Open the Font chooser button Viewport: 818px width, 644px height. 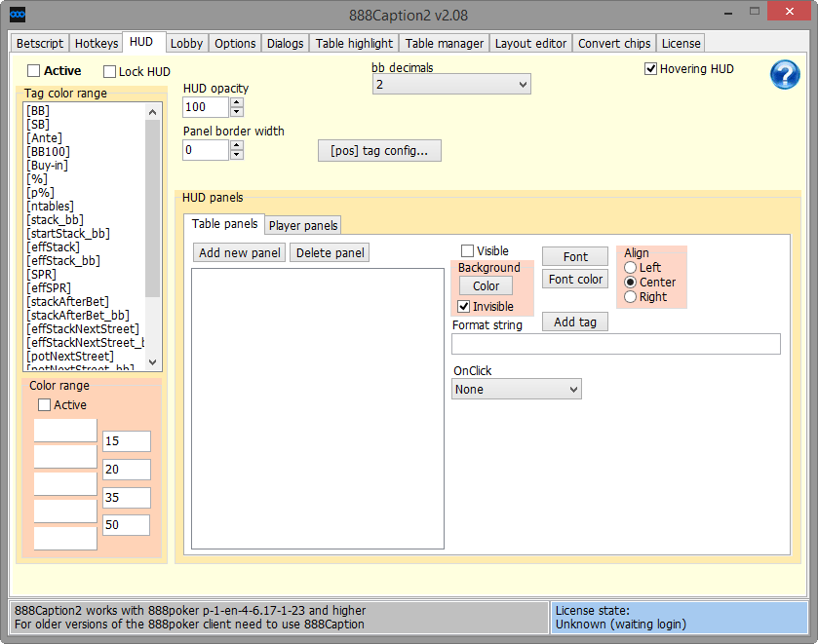pyautogui.click(x=575, y=256)
